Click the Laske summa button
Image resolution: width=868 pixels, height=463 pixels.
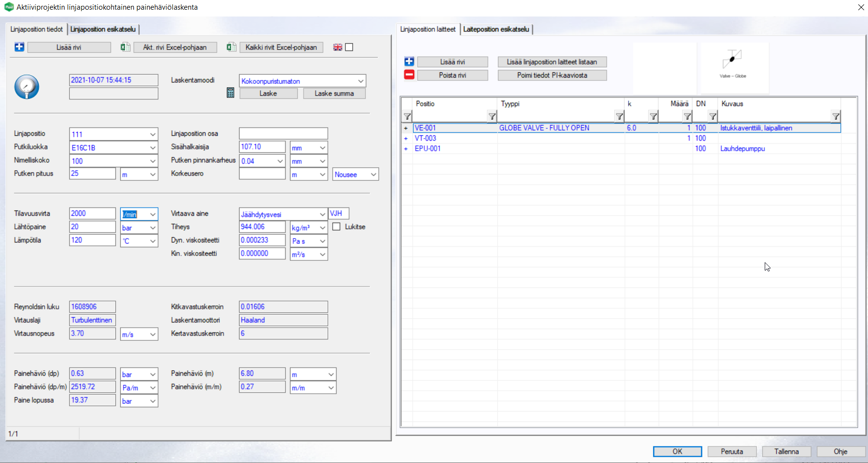coord(334,94)
